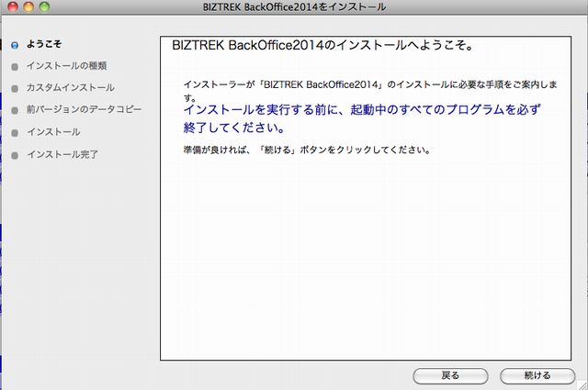Click the bullet beside インストール完了

click(14, 154)
